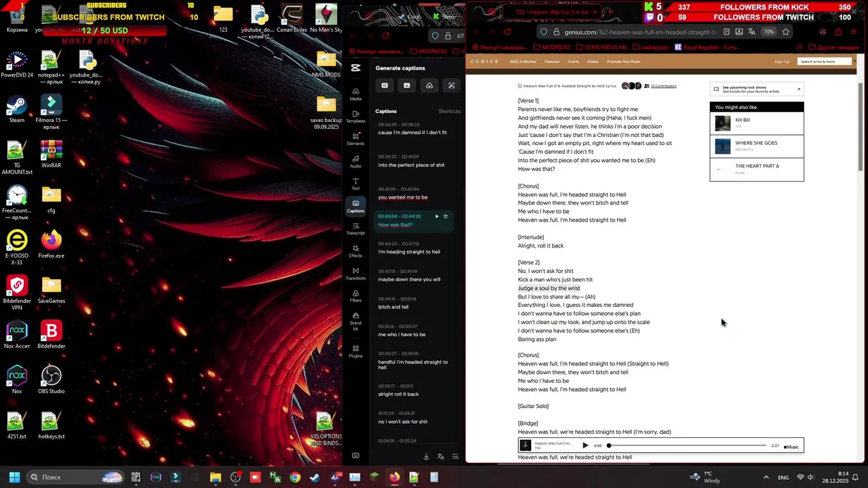Click the upload caption file icon
Viewport: 868px width, 488px height.
[429, 85]
